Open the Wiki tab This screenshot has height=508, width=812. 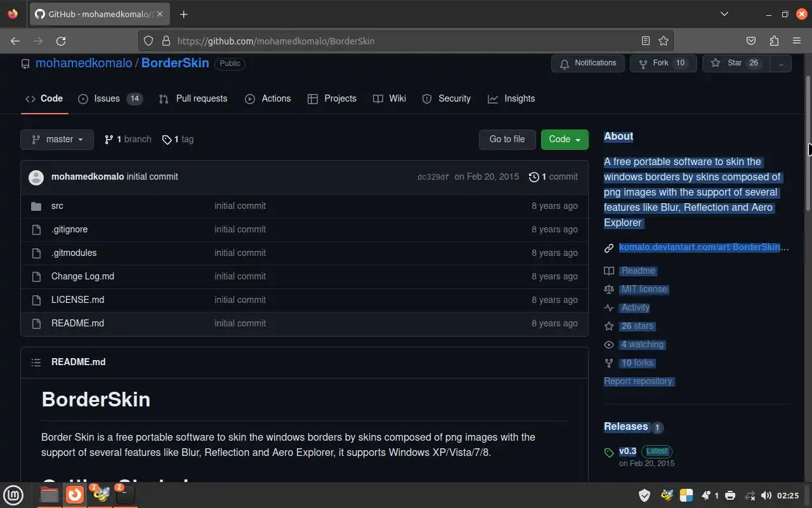pyautogui.click(x=390, y=98)
